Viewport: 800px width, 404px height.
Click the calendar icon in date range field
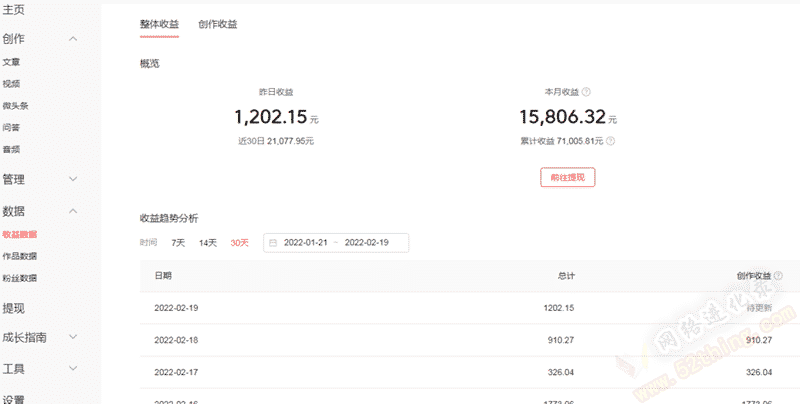point(274,243)
